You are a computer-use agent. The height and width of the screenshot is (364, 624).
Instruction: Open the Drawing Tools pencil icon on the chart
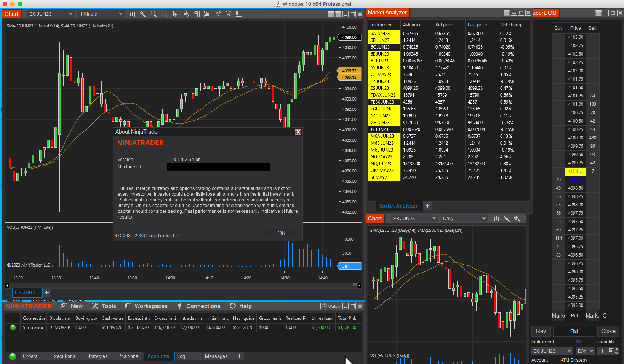(x=143, y=14)
